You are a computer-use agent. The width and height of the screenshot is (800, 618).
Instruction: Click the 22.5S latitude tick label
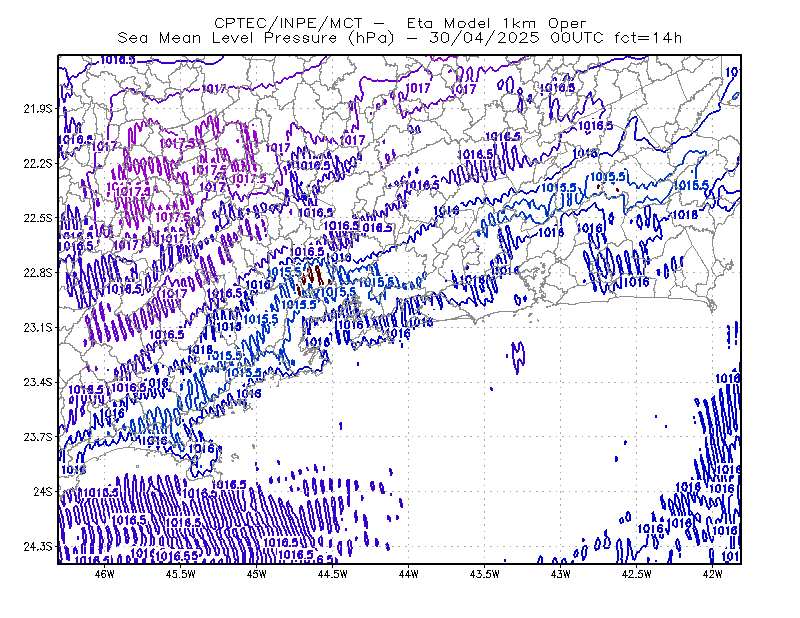38,218
